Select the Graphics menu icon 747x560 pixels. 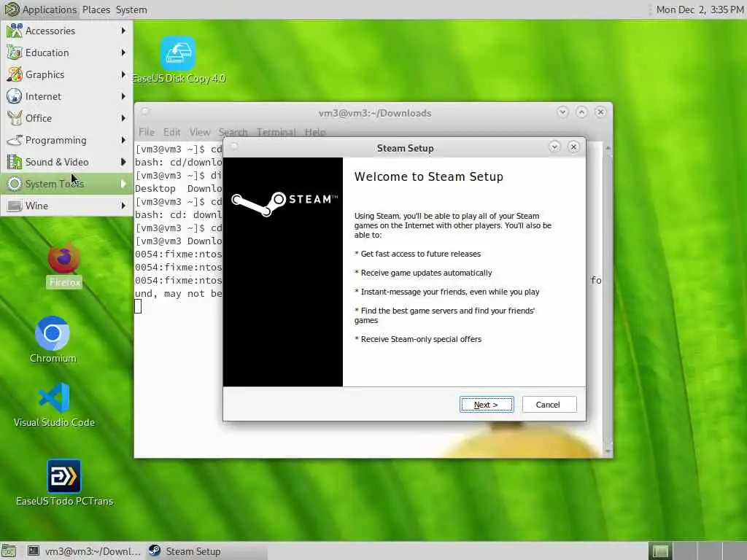pyautogui.click(x=15, y=74)
